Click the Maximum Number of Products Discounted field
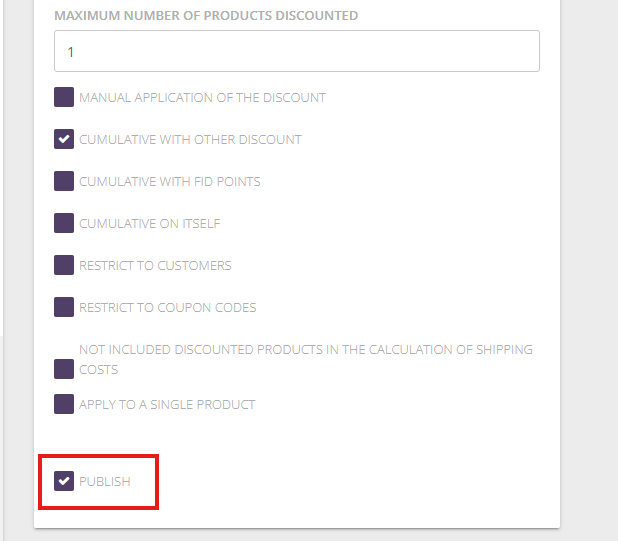The height and width of the screenshot is (541, 618). pyautogui.click(x=297, y=51)
